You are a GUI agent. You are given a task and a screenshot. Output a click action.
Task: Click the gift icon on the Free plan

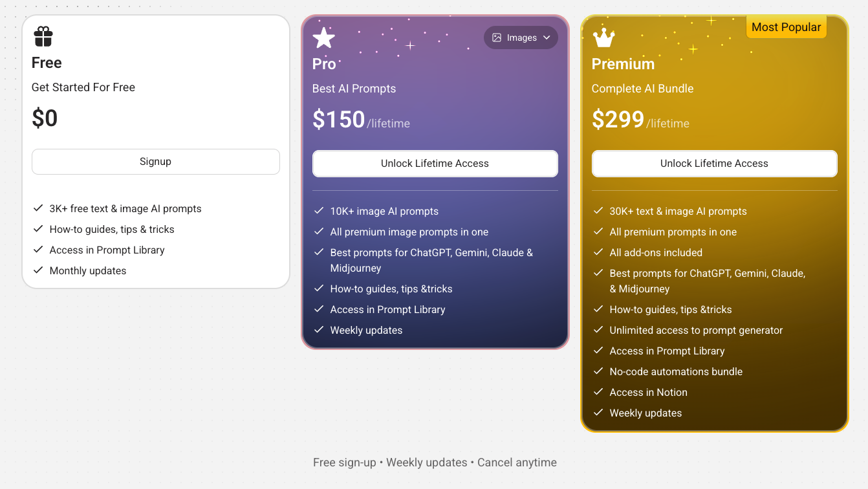[x=43, y=36]
